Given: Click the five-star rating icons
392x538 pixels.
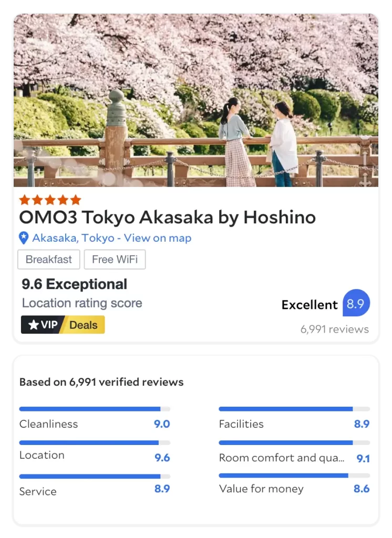Looking at the screenshot, I should (x=50, y=200).
